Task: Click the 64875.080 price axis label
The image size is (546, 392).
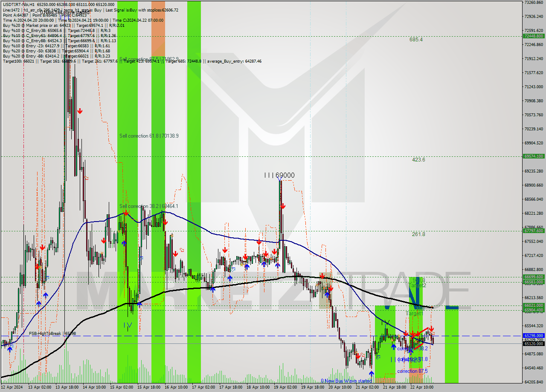Action: coord(533,354)
